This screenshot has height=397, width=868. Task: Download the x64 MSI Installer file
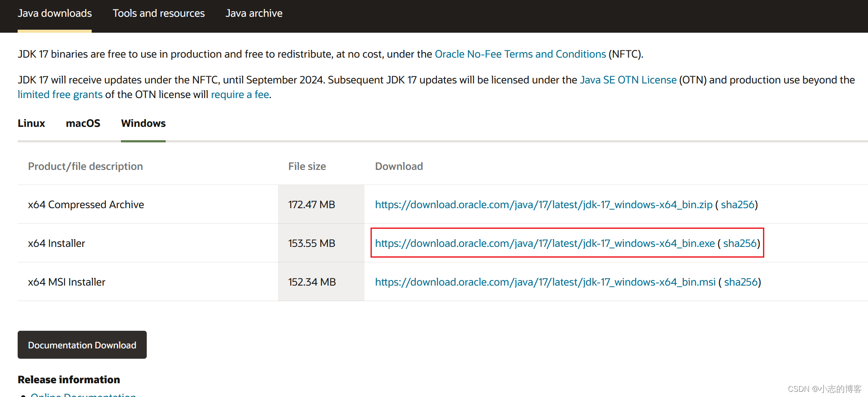pos(545,282)
